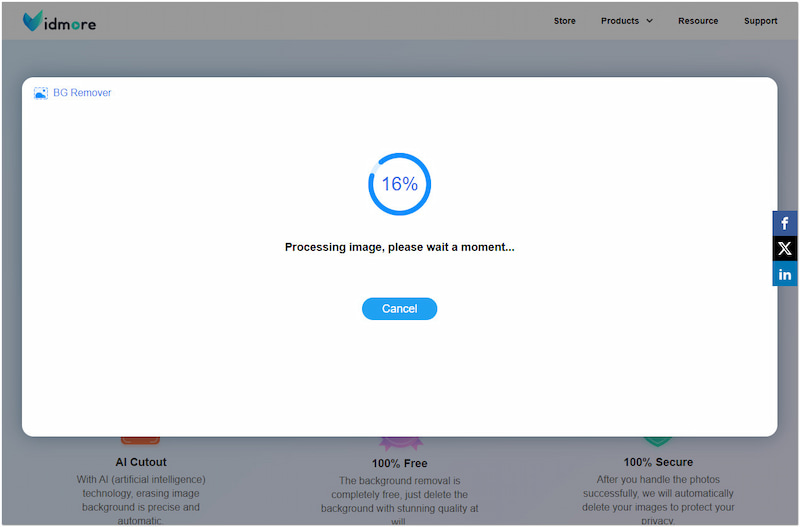Click the 100% Secure heading
Viewport: 800px width, 527px height.
click(658, 462)
